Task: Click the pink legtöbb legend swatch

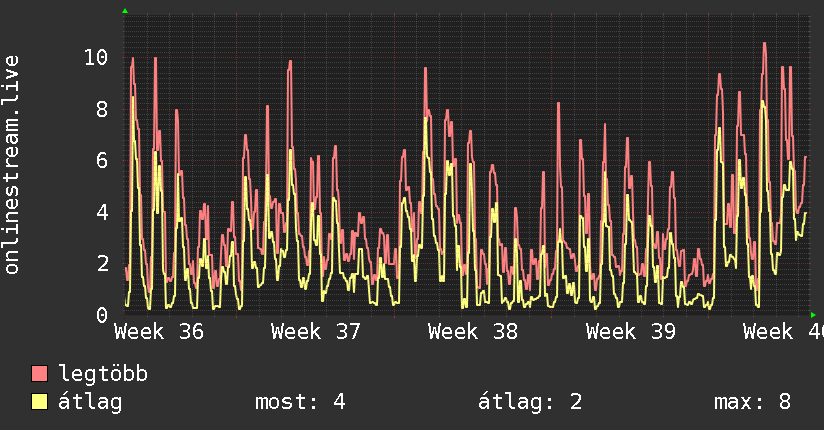Action: [x=39, y=374]
